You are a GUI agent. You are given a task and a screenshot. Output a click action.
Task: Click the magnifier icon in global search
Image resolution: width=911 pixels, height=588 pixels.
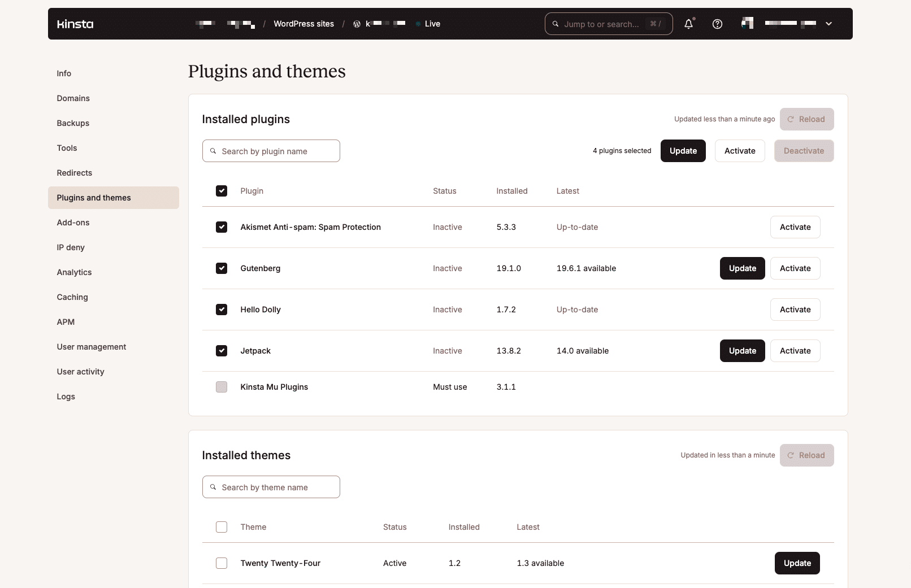click(x=556, y=24)
